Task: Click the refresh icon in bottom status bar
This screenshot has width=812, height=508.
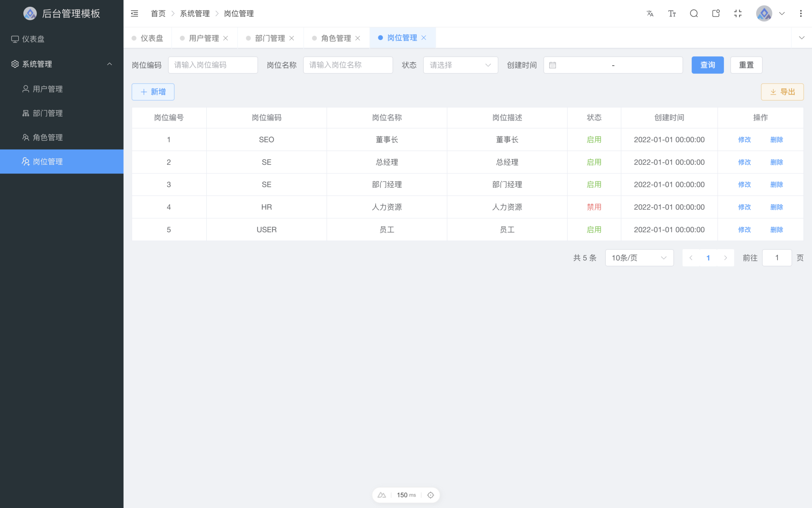Action: click(431, 495)
